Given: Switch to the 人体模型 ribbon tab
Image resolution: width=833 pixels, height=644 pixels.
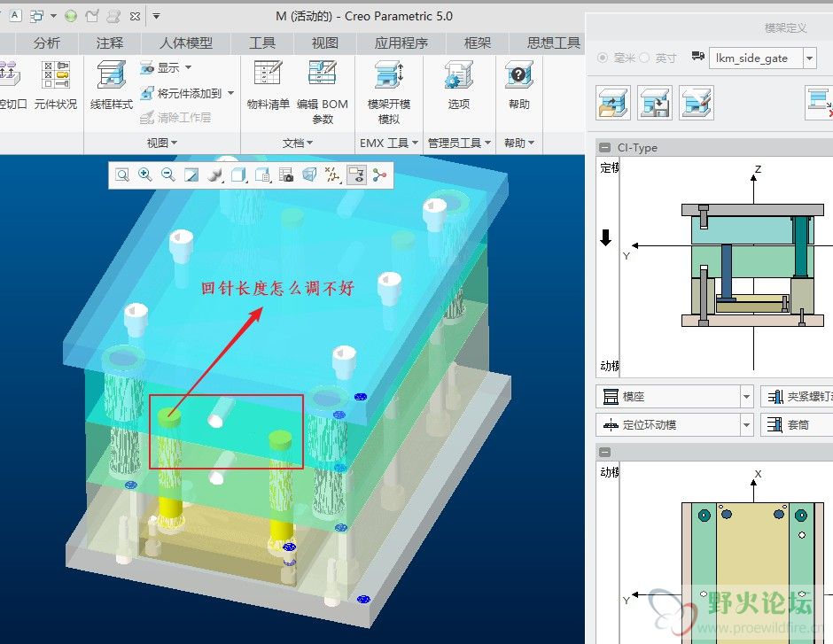Looking at the screenshot, I should (186, 43).
